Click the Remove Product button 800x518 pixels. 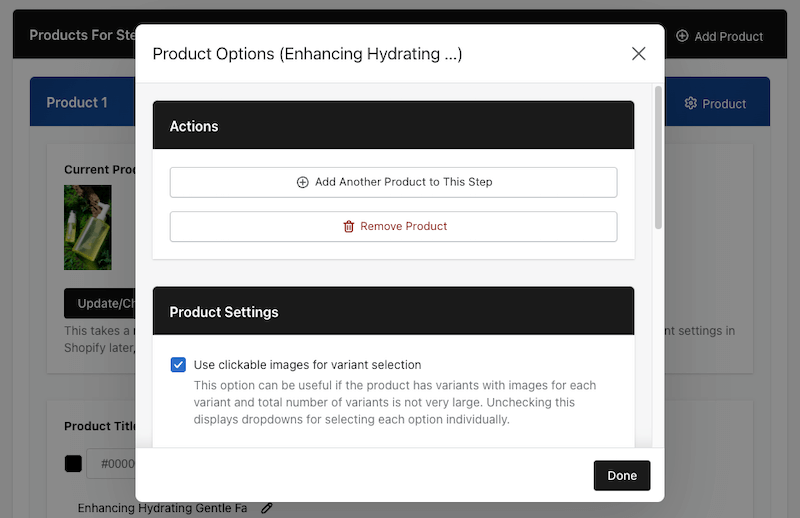click(393, 227)
